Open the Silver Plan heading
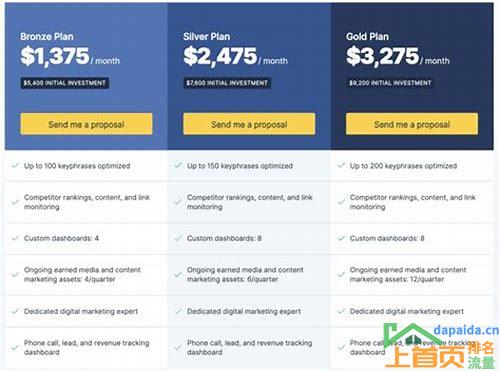500x371 pixels. click(206, 36)
